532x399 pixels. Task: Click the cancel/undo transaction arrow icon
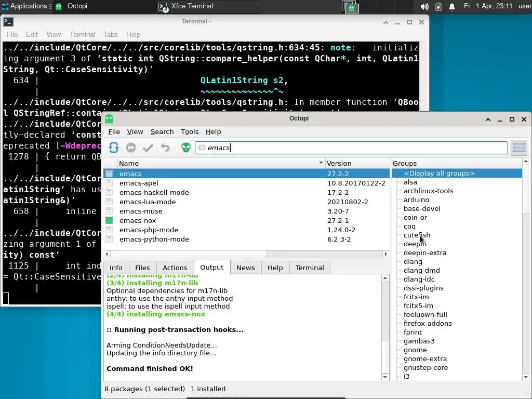165,148
